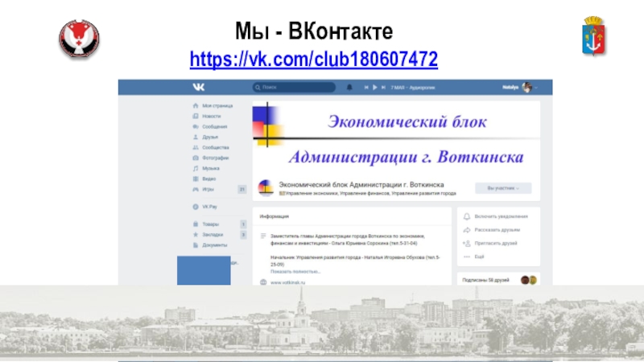Open the Вы участник membership dropdown
The image size is (644, 362).
click(x=503, y=188)
